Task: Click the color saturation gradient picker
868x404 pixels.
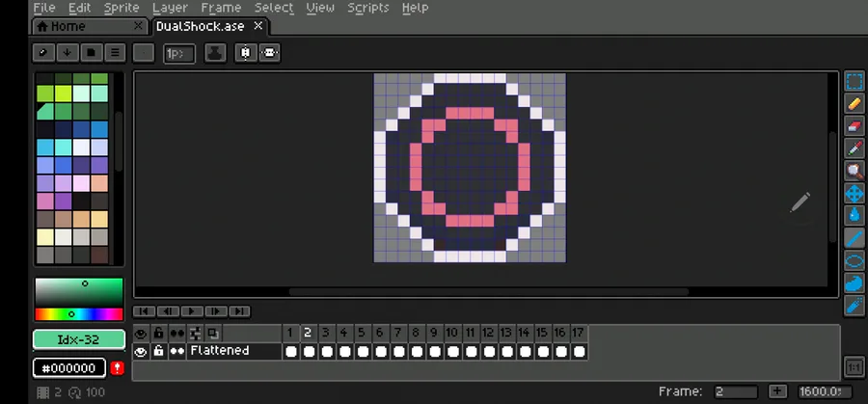Action: [x=79, y=292]
